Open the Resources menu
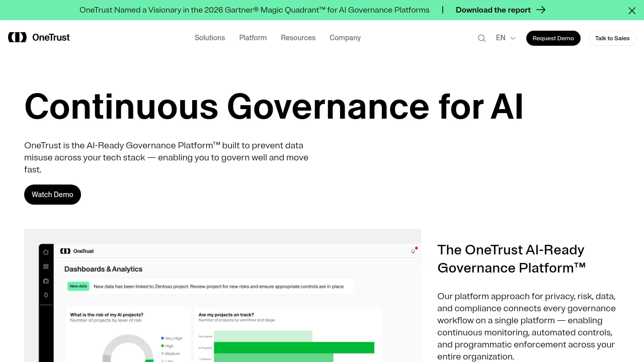The image size is (644, 362). pos(298,38)
